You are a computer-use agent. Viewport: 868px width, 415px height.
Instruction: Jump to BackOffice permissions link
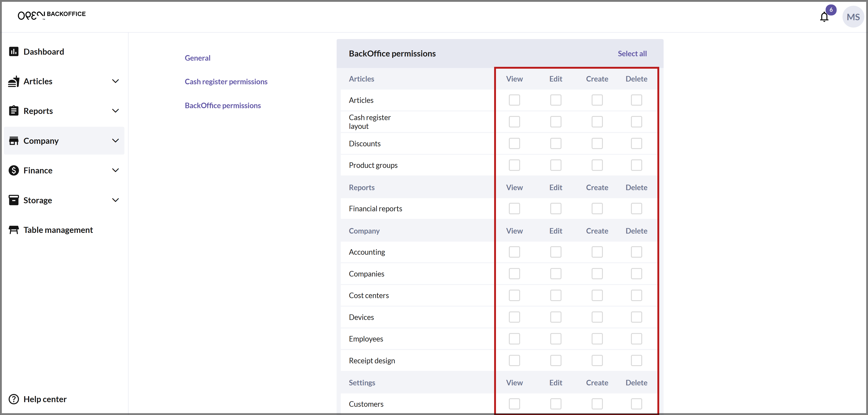(x=223, y=105)
